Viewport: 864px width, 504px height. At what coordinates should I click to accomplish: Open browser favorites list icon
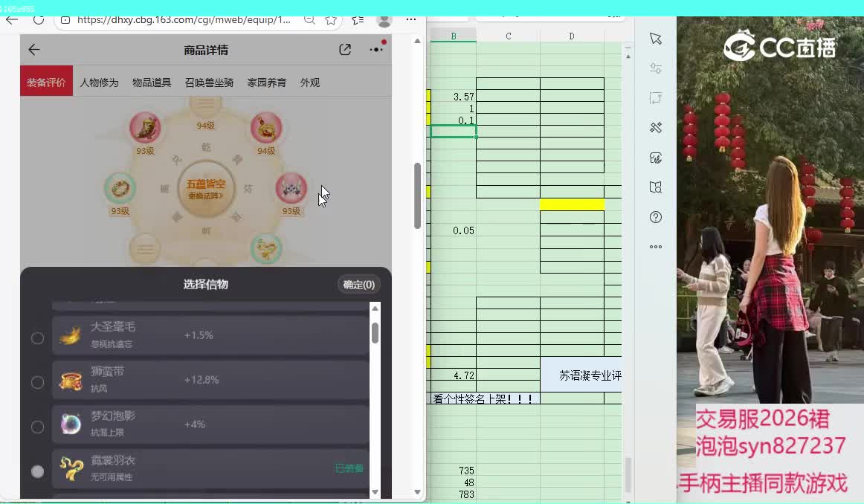(x=358, y=20)
